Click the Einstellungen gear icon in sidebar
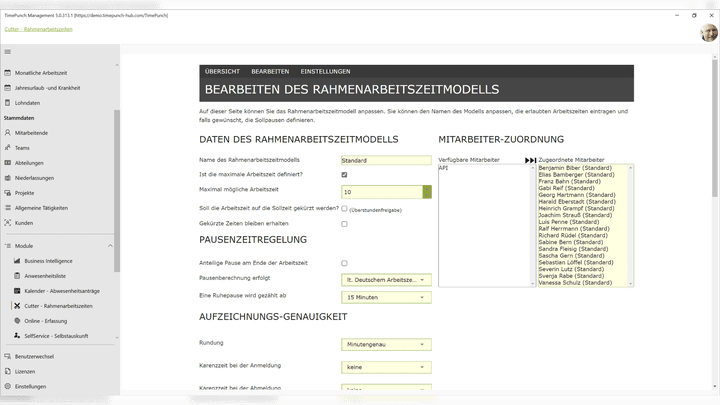The height and width of the screenshot is (405, 720). point(7,386)
